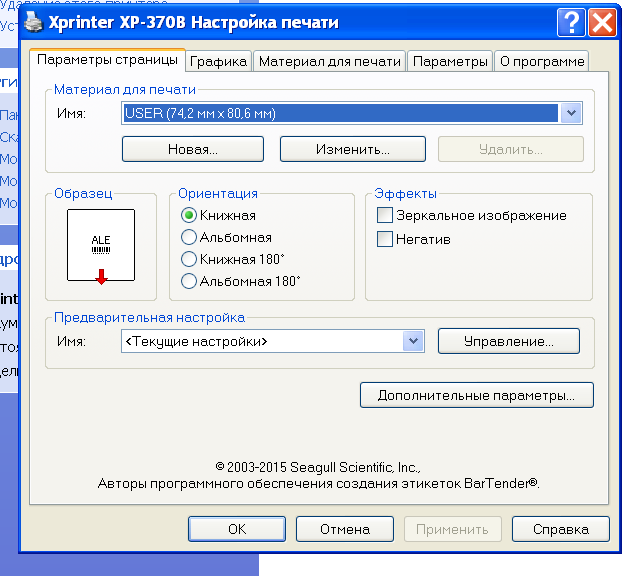Click the question mark help button

(x=571, y=21)
